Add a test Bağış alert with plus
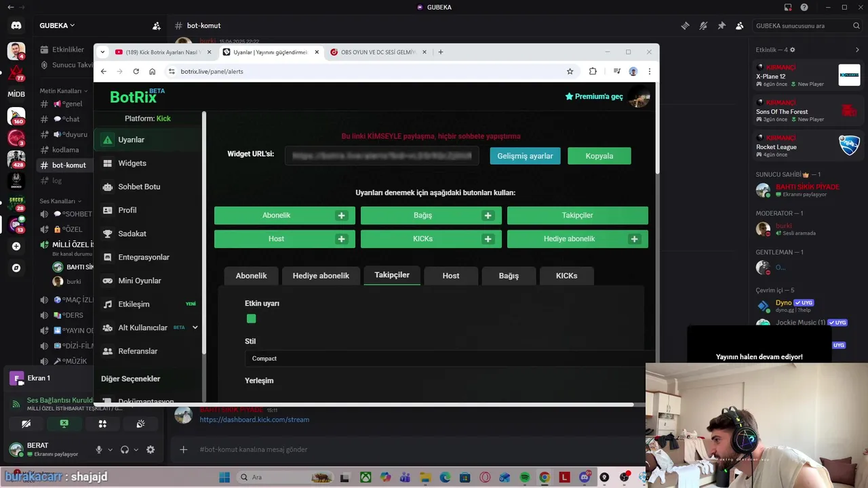The width and height of the screenshot is (868, 488). pos(488,216)
